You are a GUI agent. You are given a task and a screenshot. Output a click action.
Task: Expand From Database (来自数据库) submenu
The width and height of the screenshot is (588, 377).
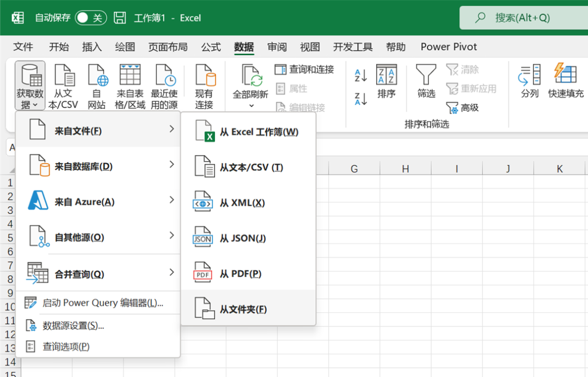coord(98,166)
